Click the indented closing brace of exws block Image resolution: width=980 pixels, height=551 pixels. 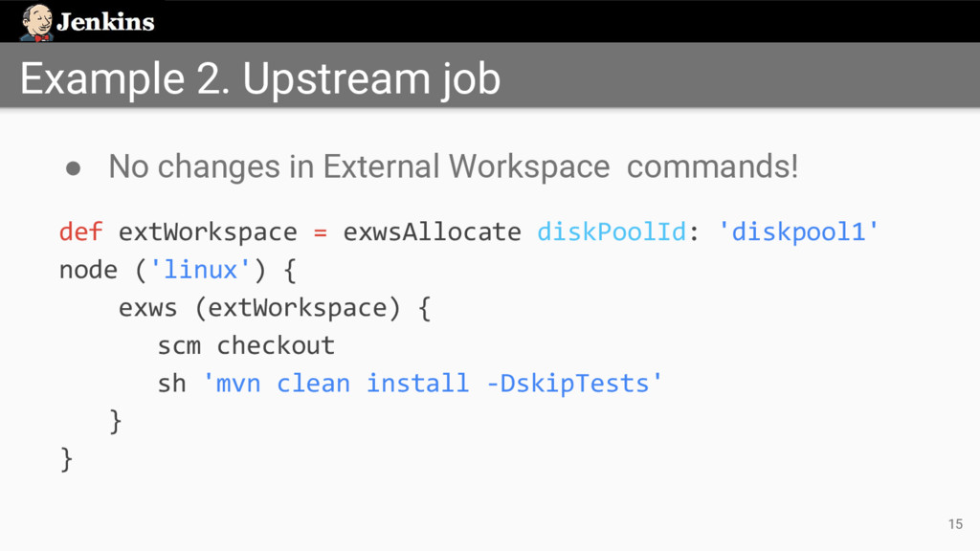[116, 420]
